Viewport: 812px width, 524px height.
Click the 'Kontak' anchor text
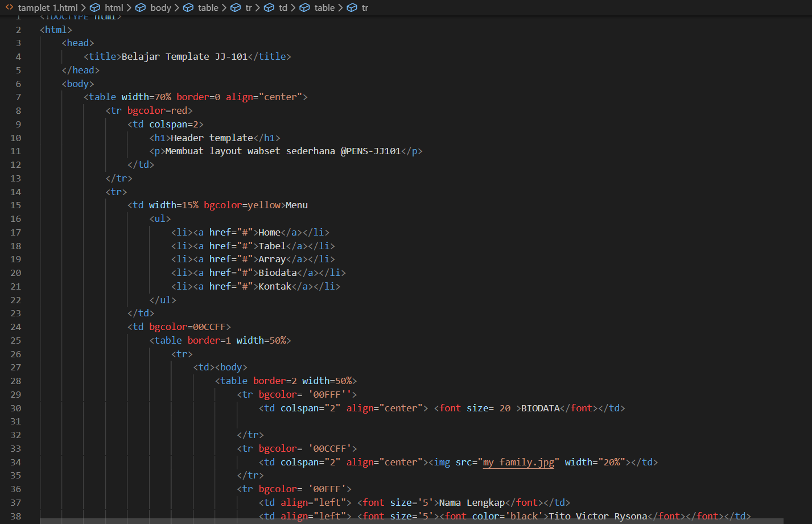[275, 287]
